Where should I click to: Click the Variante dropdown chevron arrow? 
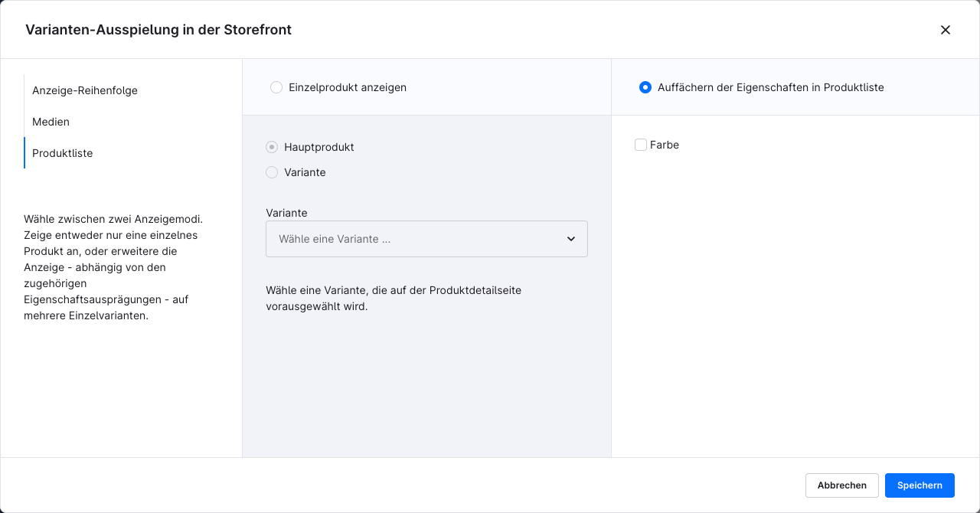tap(571, 239)
